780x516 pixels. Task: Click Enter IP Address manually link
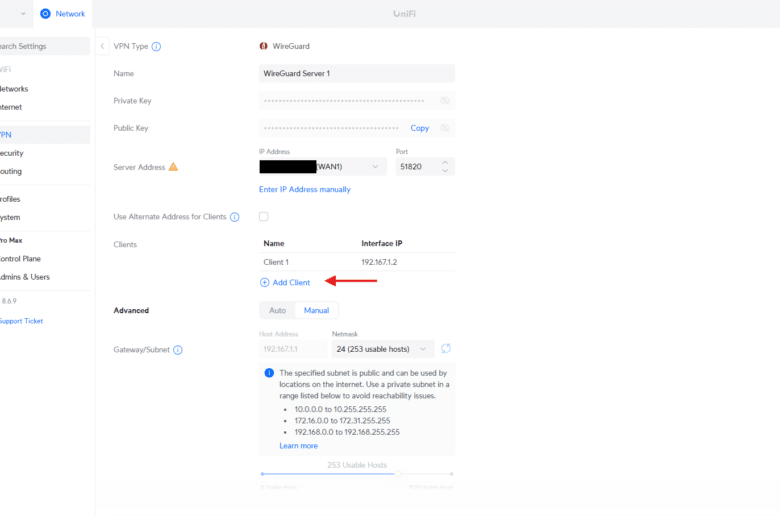(304, 190)
